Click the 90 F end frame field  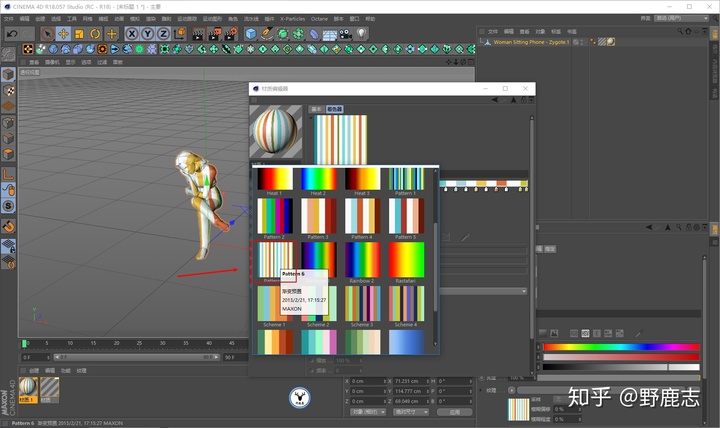click(x=235, y=357)
